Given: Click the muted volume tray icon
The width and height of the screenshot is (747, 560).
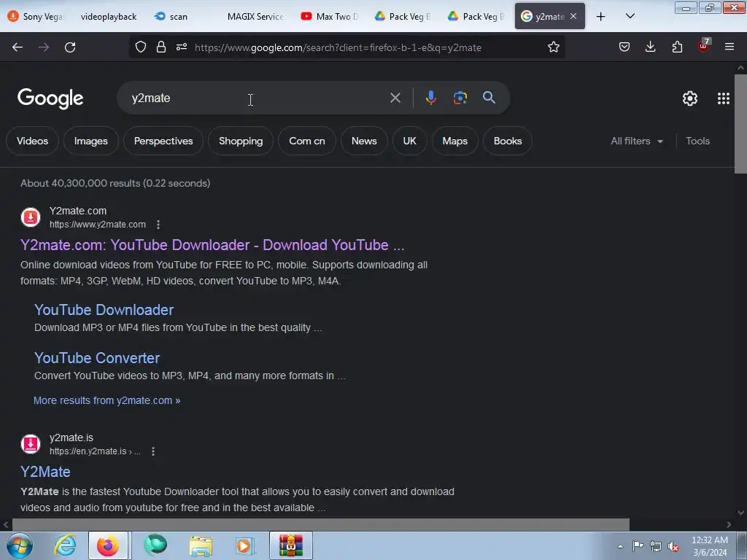Looking at the screenshot, I should coord(673,546).
